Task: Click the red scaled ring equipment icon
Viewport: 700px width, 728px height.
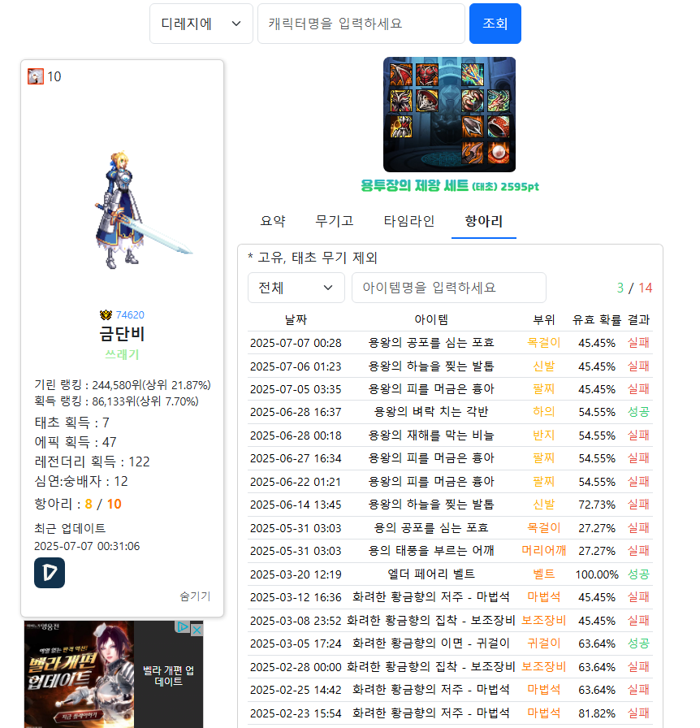Action: click(499, 127)
